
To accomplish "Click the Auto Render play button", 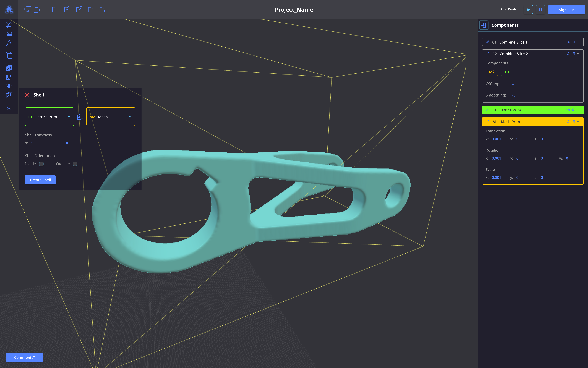I will click(528, 10).
